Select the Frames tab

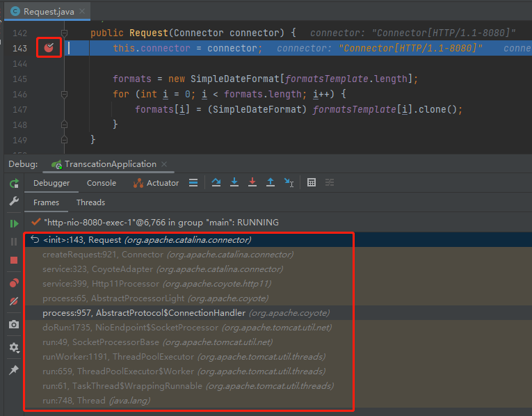[x=46, y=202]
